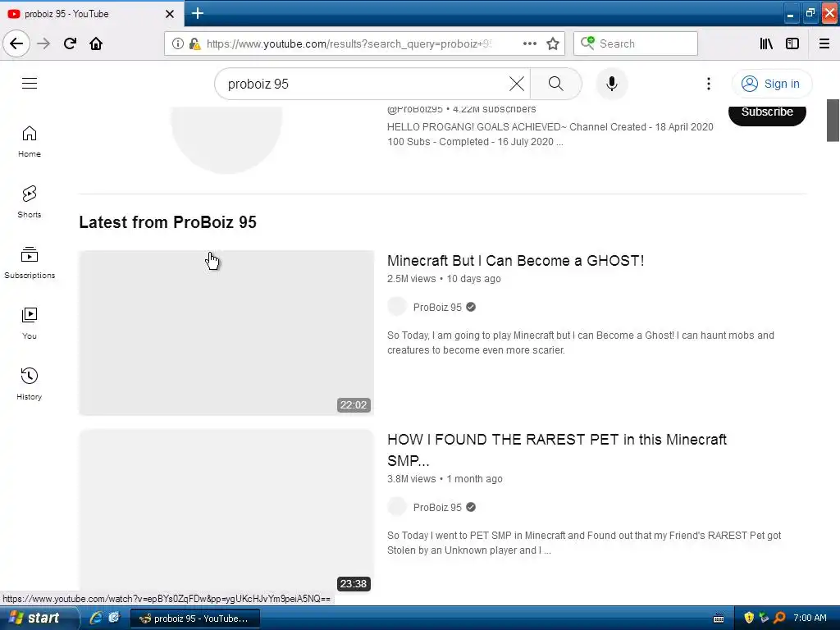
Task: Bookmark this page with the star icon
Action: coord(553,43)
